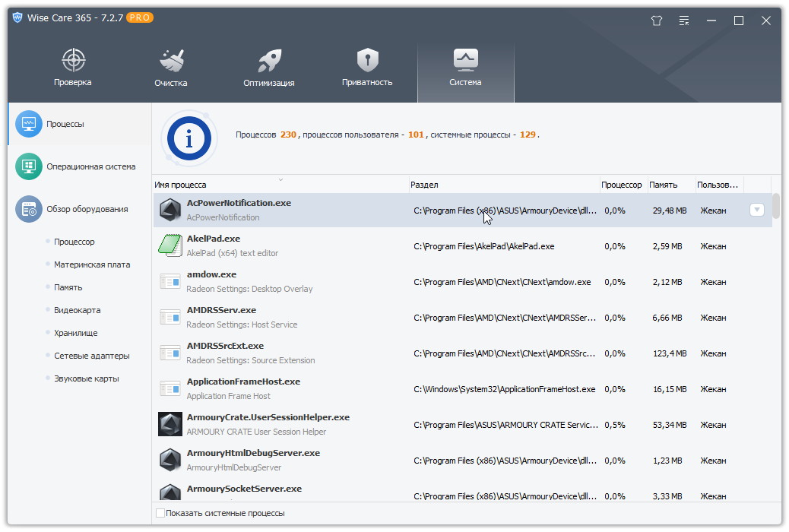Select the AMDRSServ.exe process name

pos(221,310)
